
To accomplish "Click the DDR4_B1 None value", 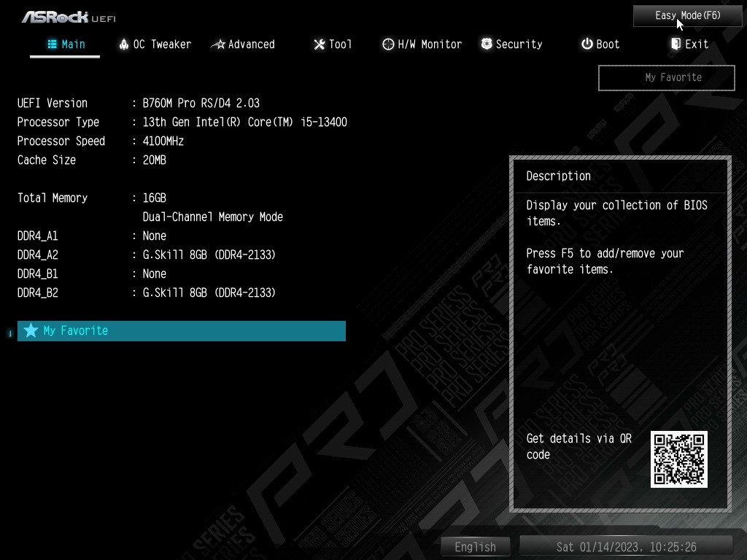I will [x=155, y=274].
